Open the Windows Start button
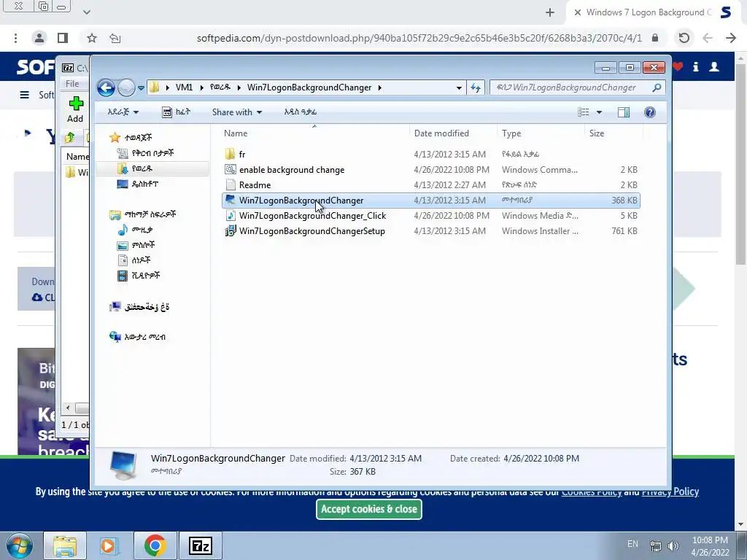Screen dimensions: 747x560 19,545
